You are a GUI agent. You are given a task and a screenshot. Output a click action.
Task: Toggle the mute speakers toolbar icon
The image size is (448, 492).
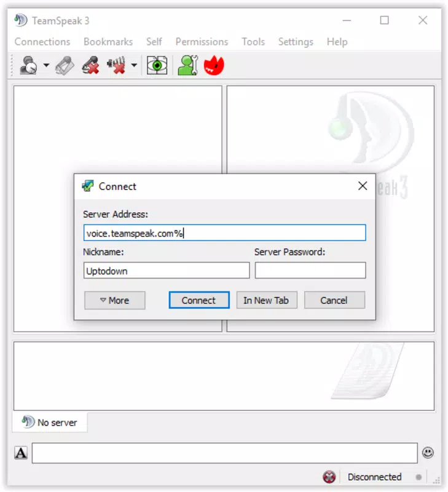pos(116,65)
